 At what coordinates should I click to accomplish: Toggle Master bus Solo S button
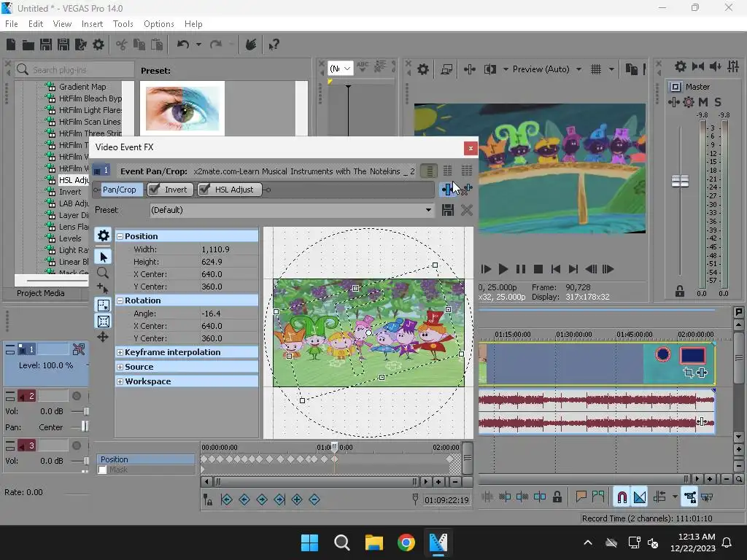(x=718, y=102)
